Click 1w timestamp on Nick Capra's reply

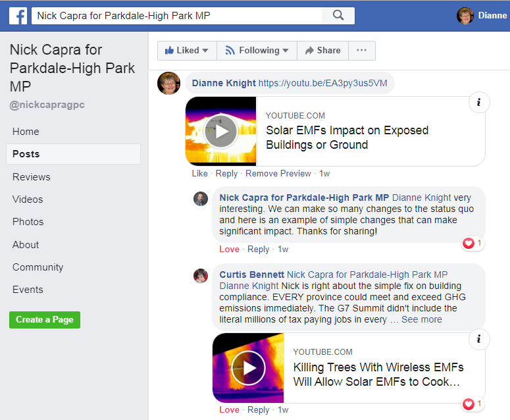pos(283,249)
